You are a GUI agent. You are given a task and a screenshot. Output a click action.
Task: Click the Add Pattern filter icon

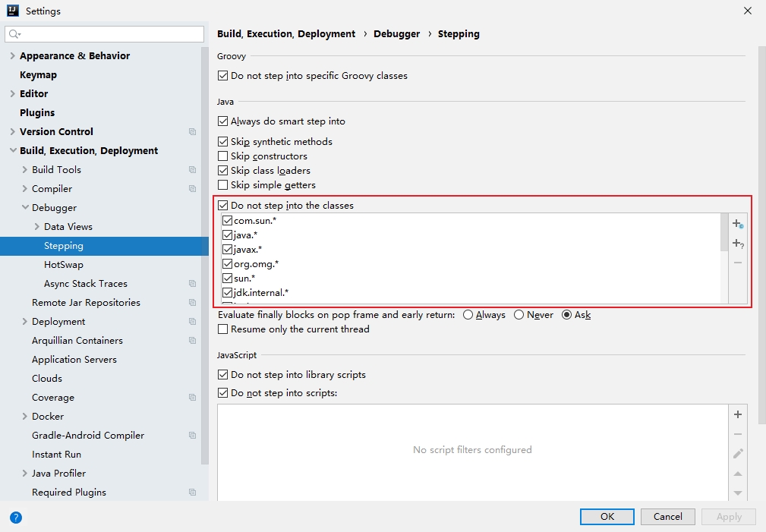(x=737, y=244)
